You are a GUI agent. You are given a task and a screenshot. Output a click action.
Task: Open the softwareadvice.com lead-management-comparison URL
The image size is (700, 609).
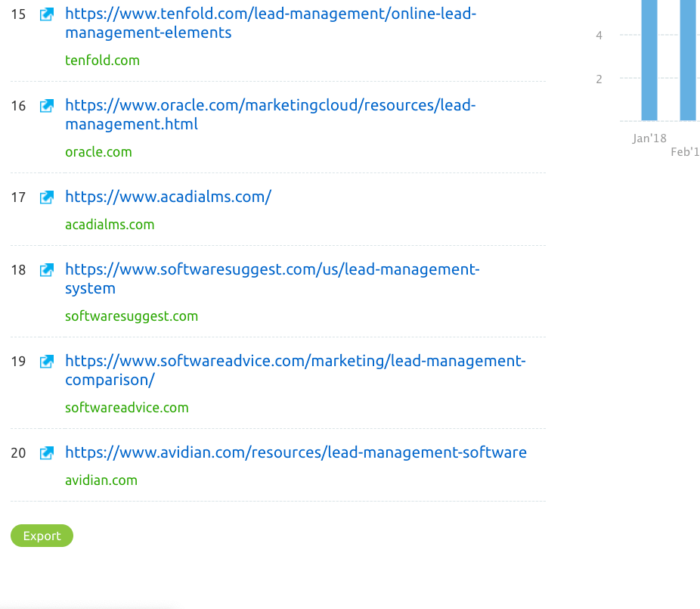pyautogui.click(x=296, y=370)
